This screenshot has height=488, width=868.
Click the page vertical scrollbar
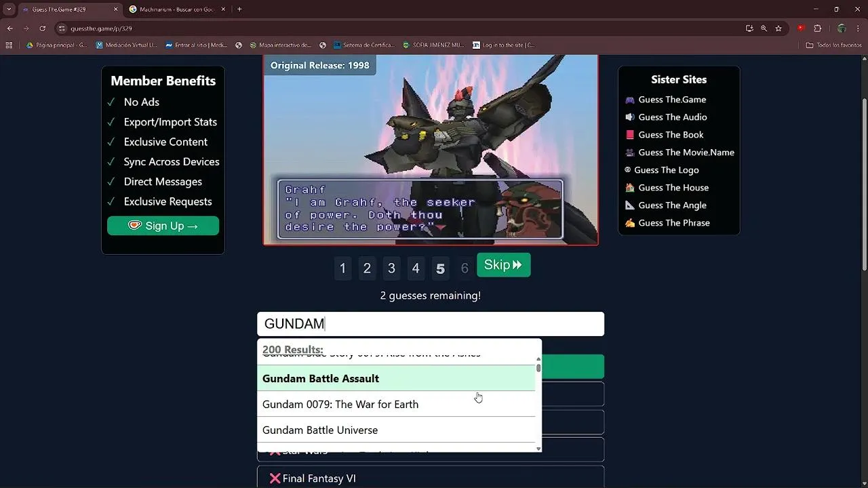tap(864, 183)
